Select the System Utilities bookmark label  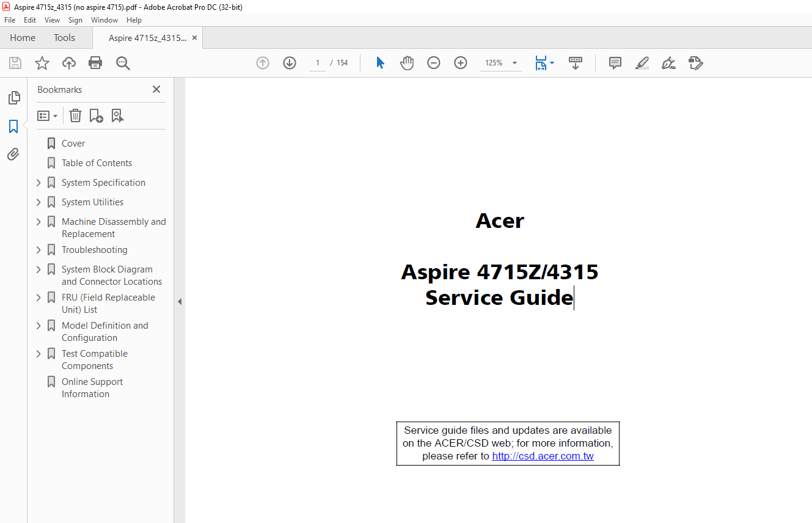tap(92, 202)
